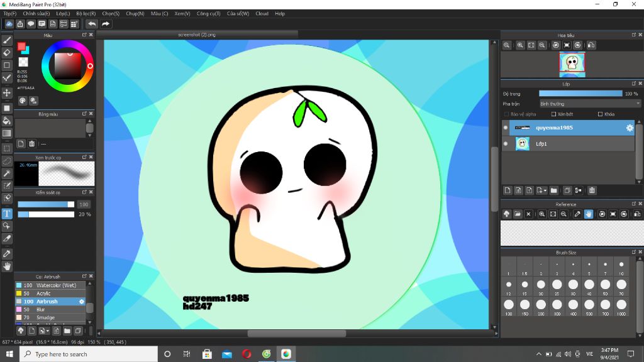Click the Redo arrow in top toolbar
The image size is (644, 362).
106,24
